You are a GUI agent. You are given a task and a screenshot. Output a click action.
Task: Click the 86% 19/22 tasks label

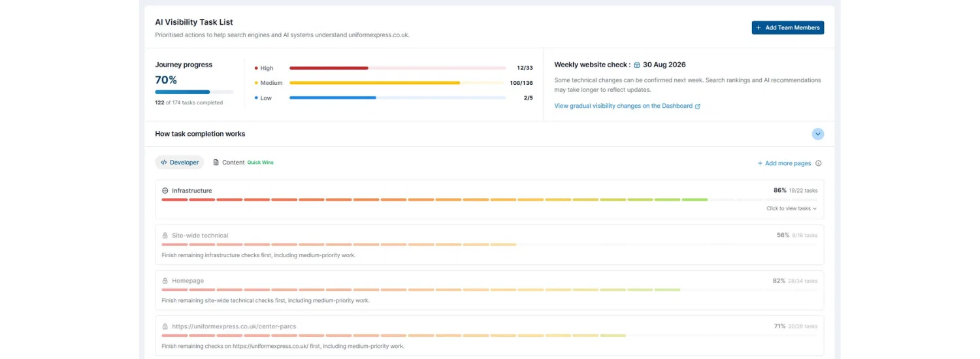point(795,191)
